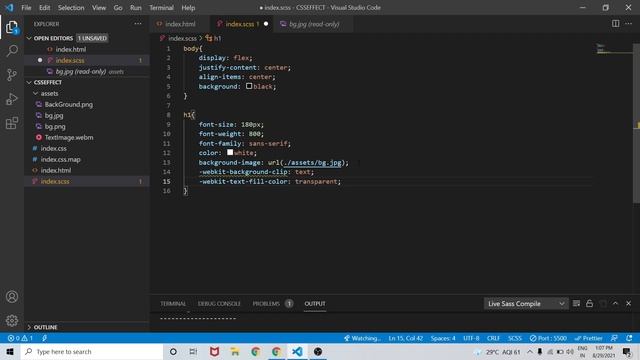Image resolution: width=640 pixels, height=360 pixels.
Task: Open Live Sass Compile output dropdown
Action: (526, 304)
